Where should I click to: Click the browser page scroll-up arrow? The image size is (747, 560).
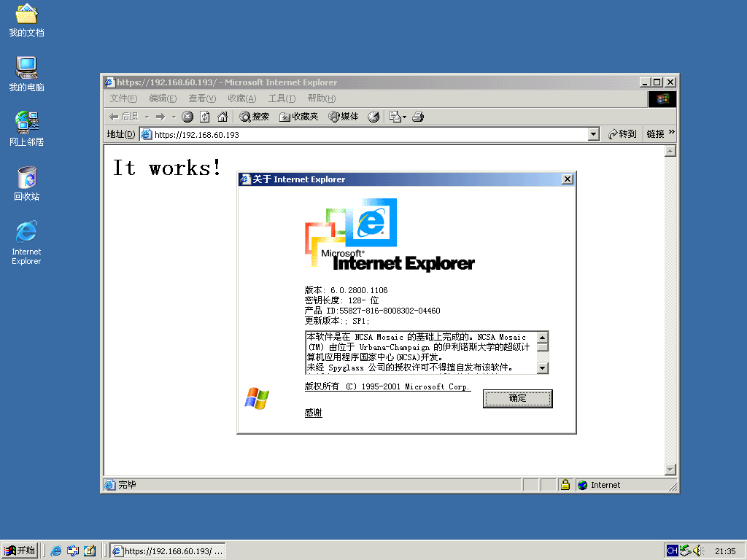click(x=670, y=152)
